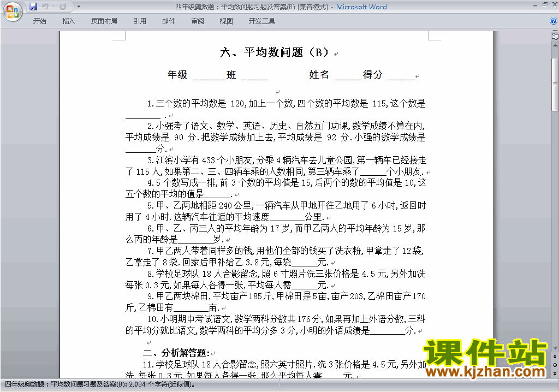Click the answer blank of question 1
559x392 pixels.
143,116
